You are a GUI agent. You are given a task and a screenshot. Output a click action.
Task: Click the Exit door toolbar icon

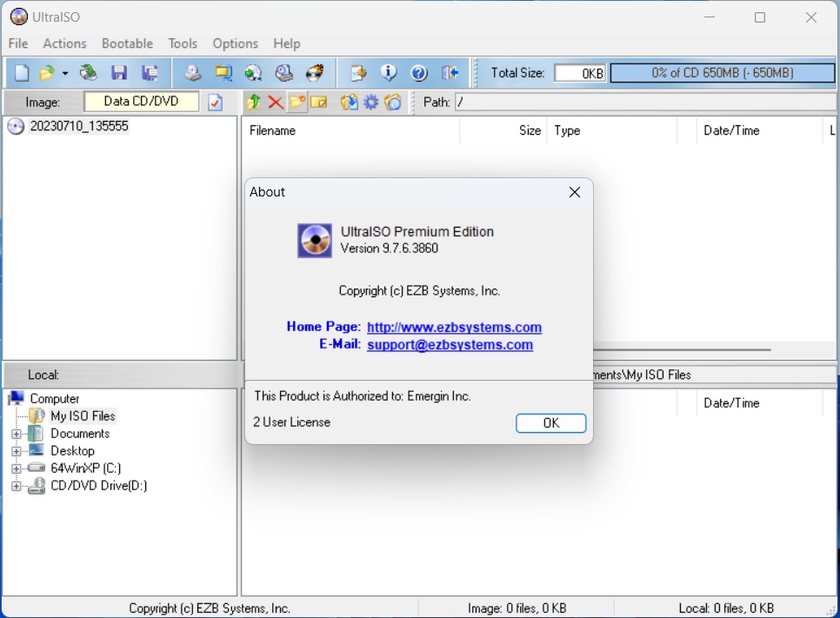(x=450, y=73)
